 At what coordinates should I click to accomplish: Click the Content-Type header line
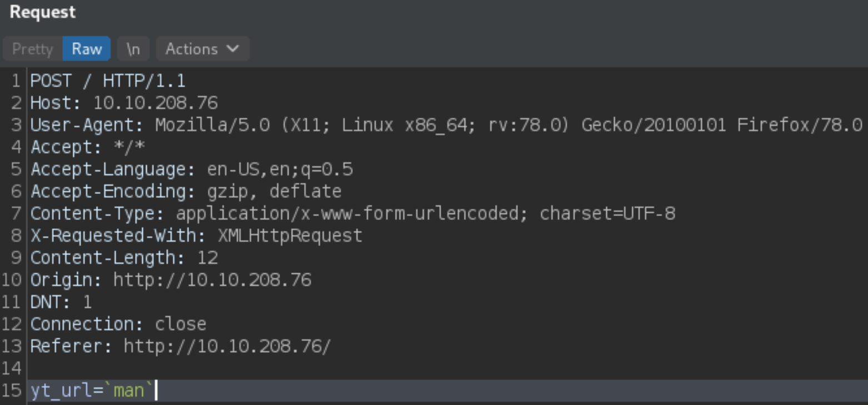tap(353, 213)
